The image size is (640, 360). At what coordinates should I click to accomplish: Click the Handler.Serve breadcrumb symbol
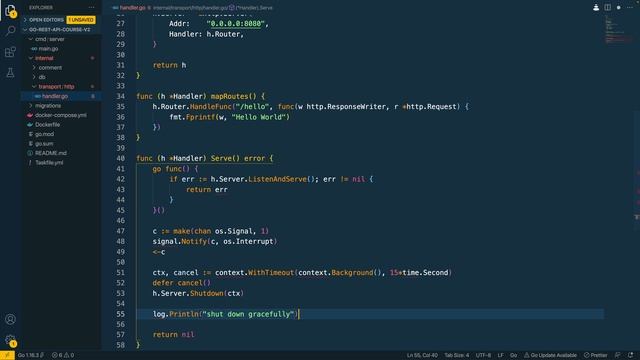point(251,7)
